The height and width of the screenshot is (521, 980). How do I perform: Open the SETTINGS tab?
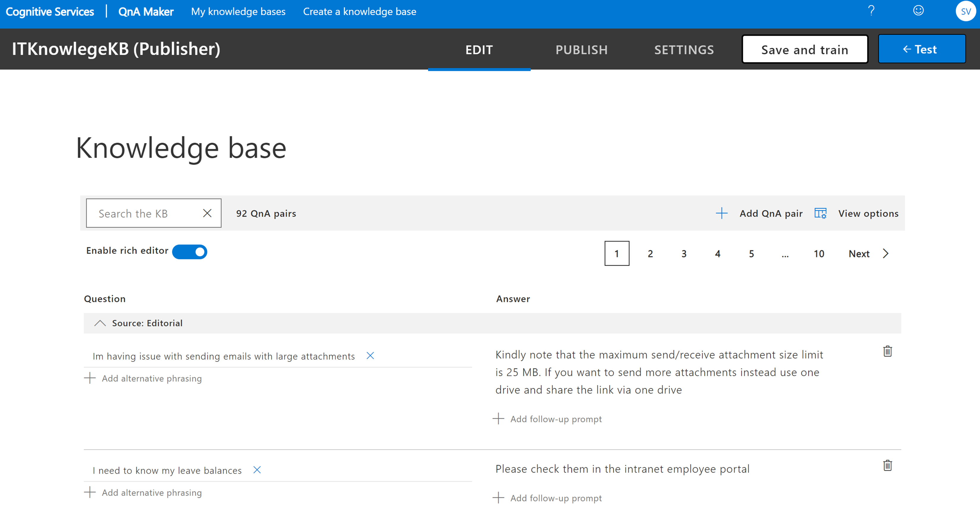[684, 50]
